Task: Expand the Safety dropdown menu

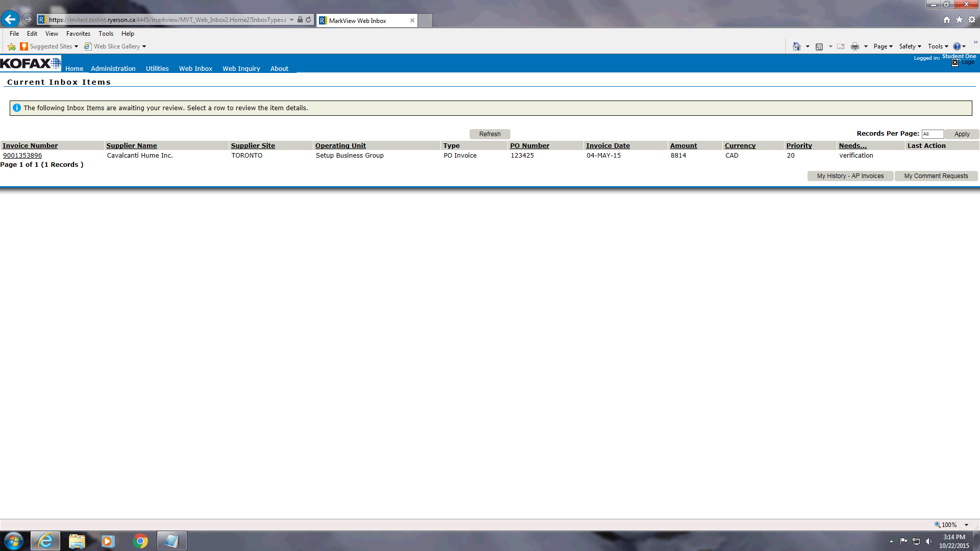Action: click(x=910, y=46)
